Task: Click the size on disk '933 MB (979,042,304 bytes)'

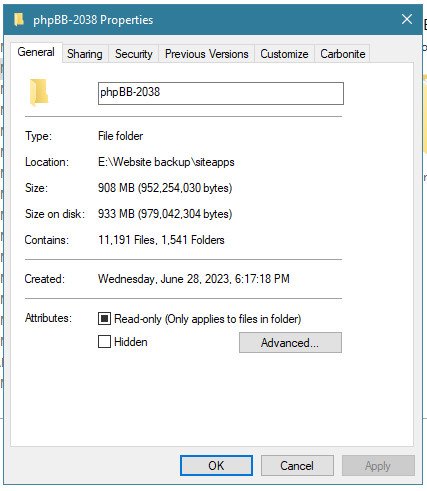Action: (x=165, y=214)
